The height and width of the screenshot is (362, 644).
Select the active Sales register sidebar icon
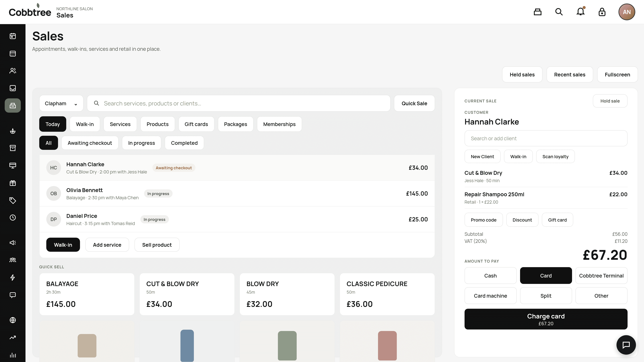(x=13, y=105)
